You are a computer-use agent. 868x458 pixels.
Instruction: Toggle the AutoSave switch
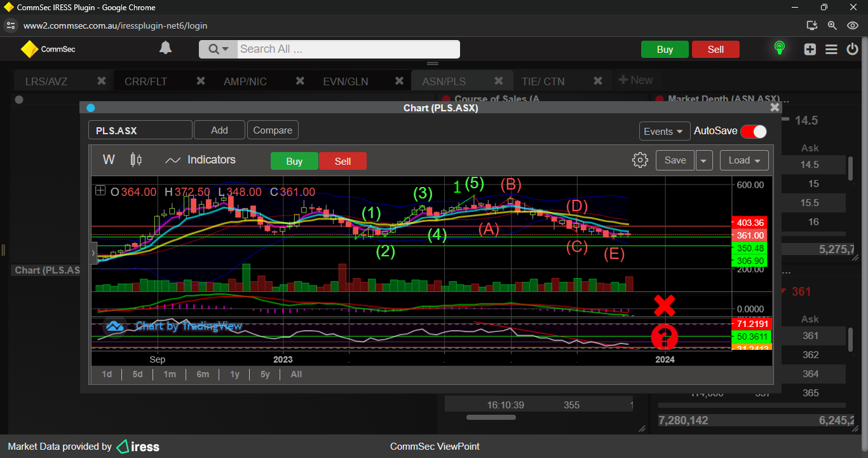pos(754,131)
